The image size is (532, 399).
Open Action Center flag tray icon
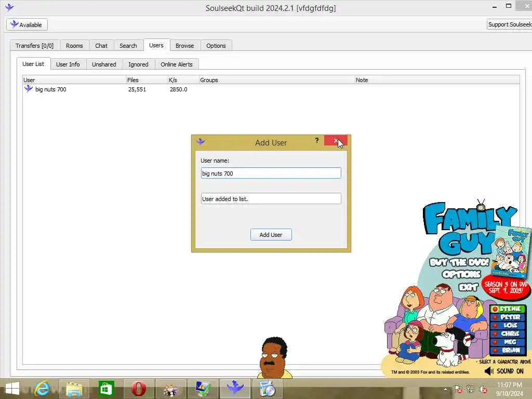tap(458, 389)
